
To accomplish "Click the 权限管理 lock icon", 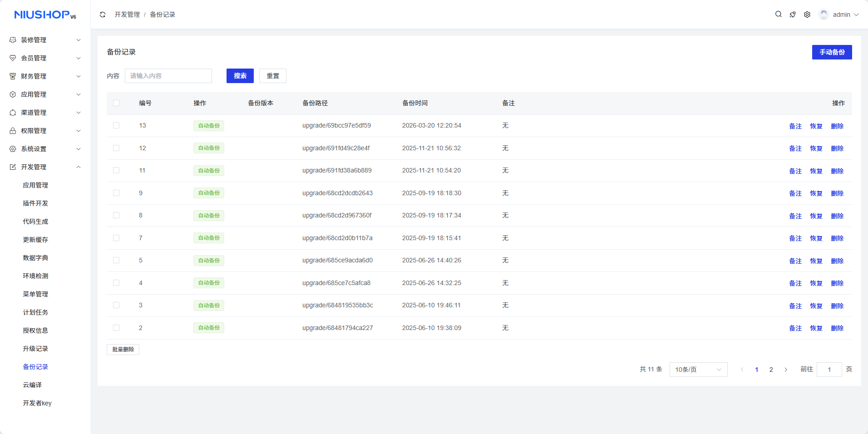I will coord(13,131).
